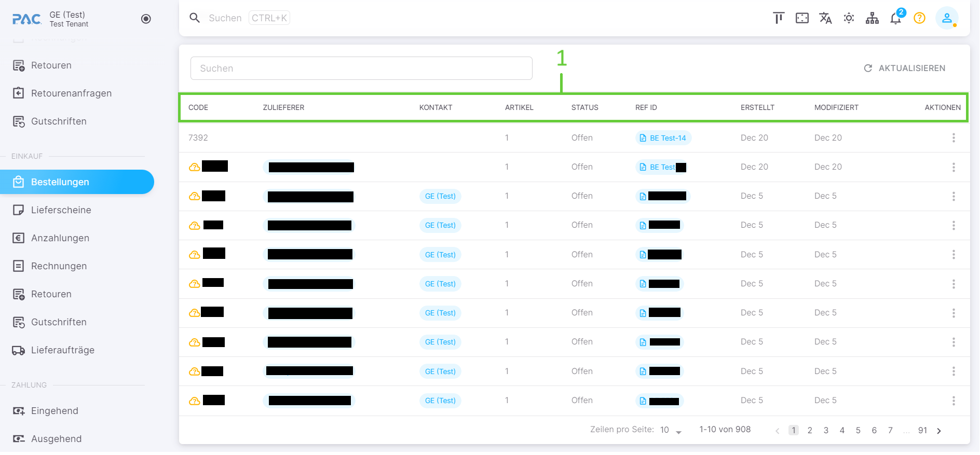Go to page 7
Viewport: 980px width, 455px height.
click(890, 430)
